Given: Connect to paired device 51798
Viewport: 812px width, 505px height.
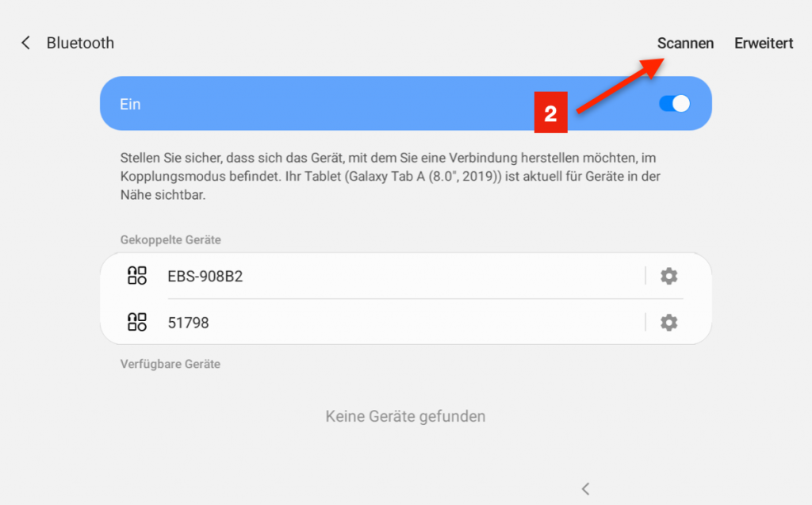Looking at the screenshot, I should (188, 323).
